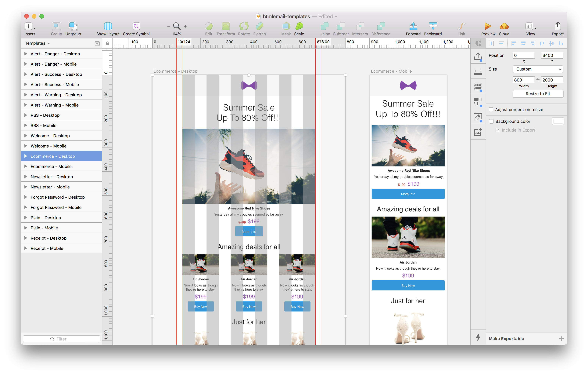Select Receipt - Mobile in layer list
The width and height of the screenshot is (588, 375).
tap(47, 248)
